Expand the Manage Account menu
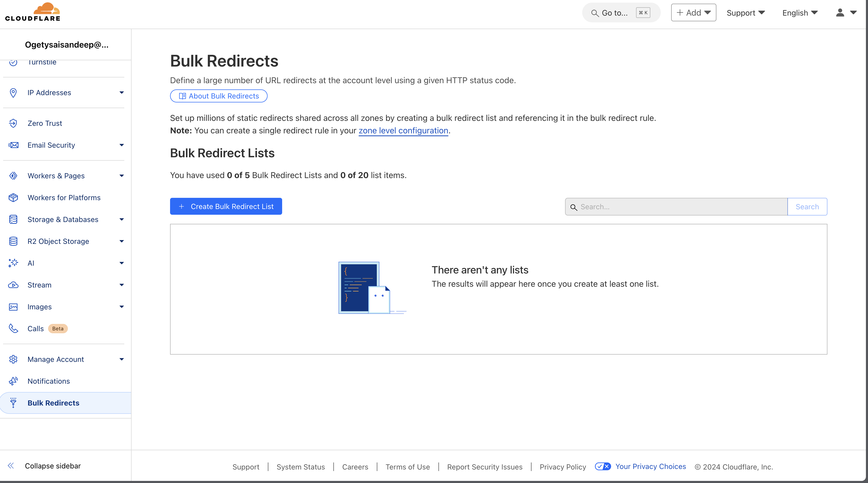The width and height of the screenshot is (868, 483). 122,359
